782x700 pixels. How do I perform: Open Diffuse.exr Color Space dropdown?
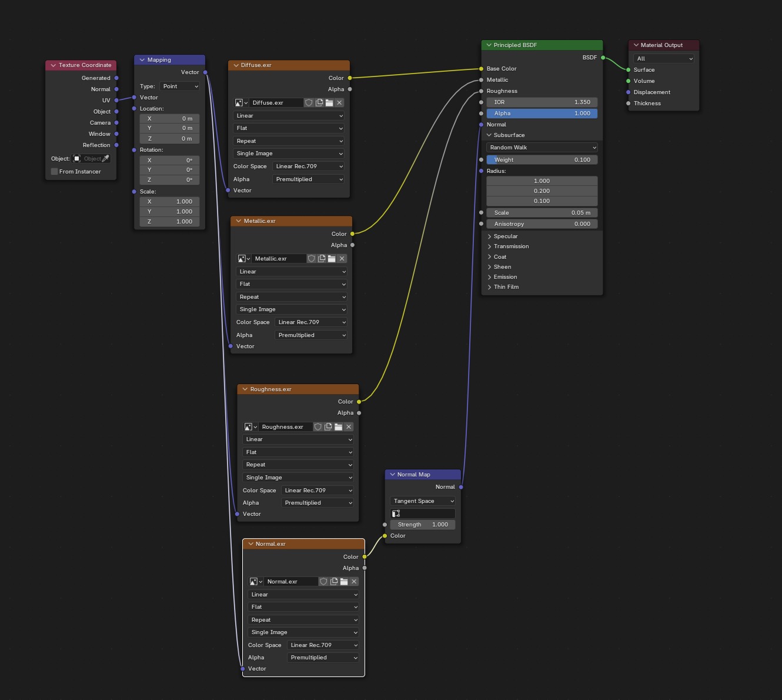tap(309, 166)
